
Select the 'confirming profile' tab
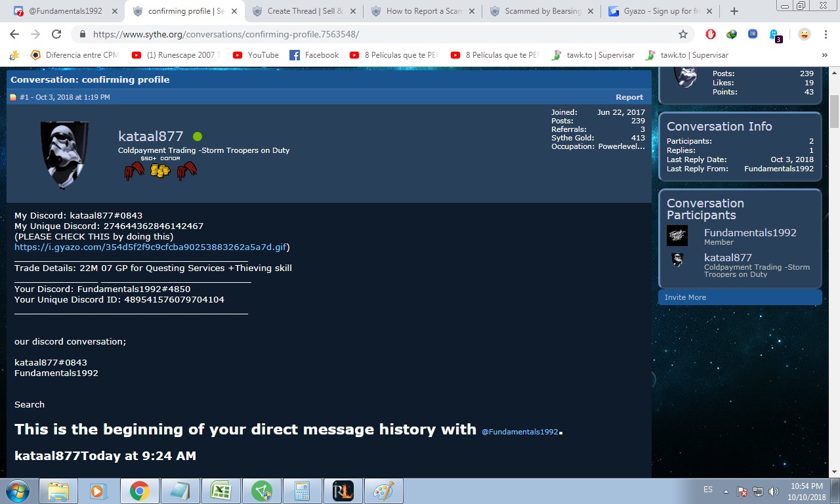(x=186, y=11)
